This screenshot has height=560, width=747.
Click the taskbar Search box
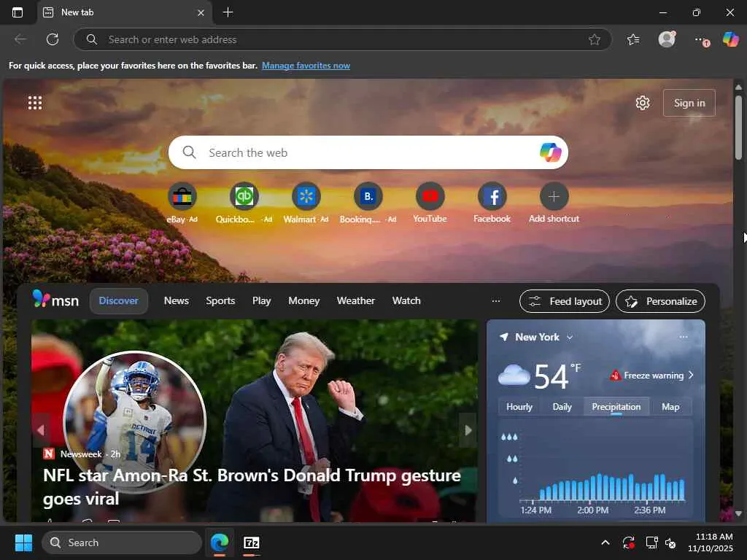[122, 542]
